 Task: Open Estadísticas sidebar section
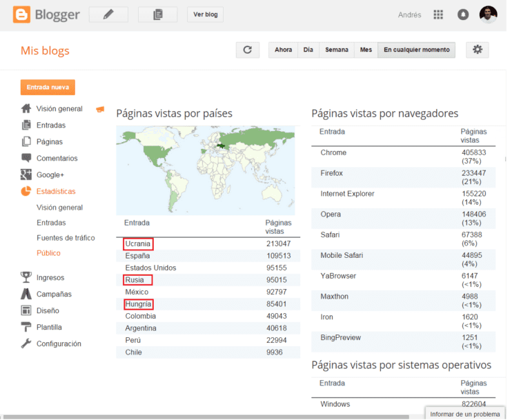point(56,191)
